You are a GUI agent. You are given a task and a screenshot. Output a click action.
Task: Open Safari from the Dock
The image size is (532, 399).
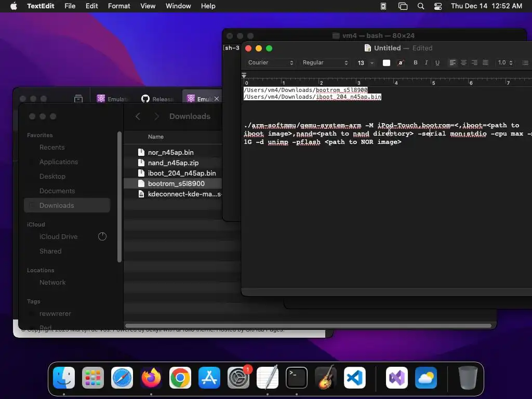tap(122, 378)
